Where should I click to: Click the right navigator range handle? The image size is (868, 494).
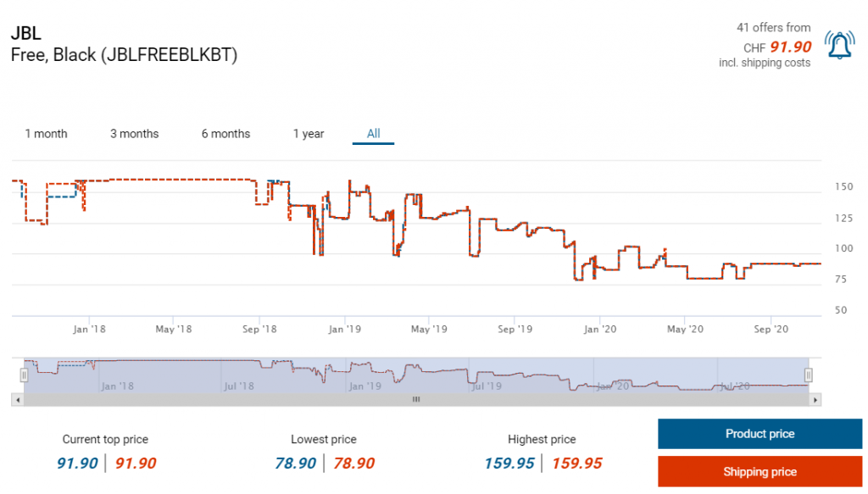809,374
